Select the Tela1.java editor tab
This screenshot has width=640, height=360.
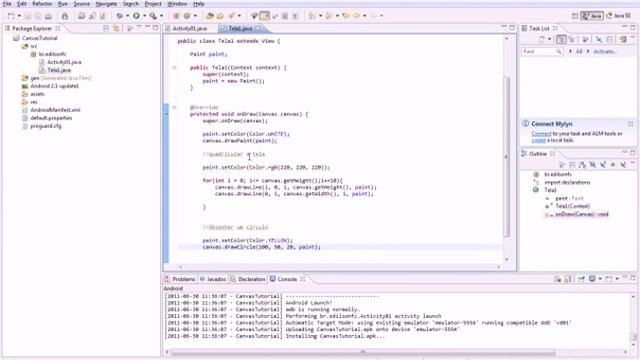click(x=240, y=29)
